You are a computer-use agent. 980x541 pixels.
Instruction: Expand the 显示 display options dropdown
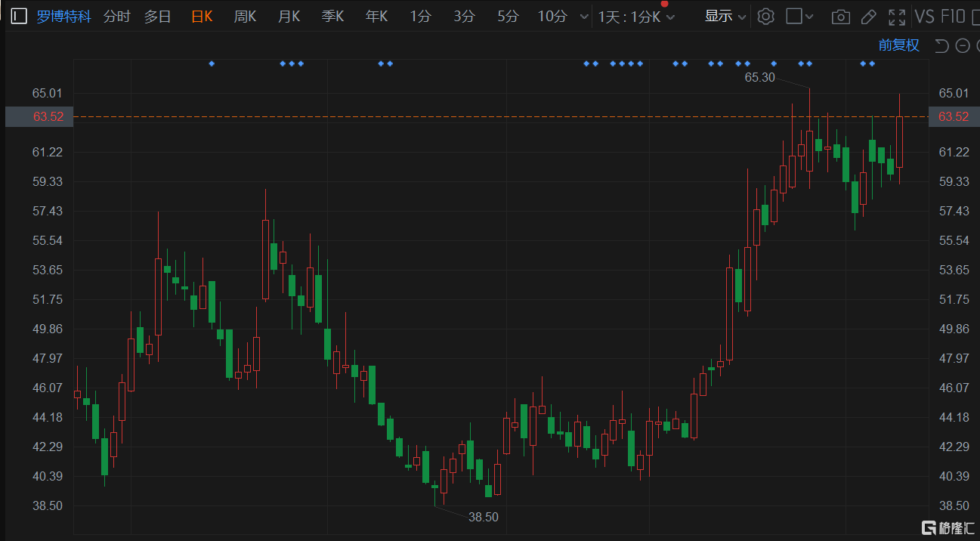point(725,16)
